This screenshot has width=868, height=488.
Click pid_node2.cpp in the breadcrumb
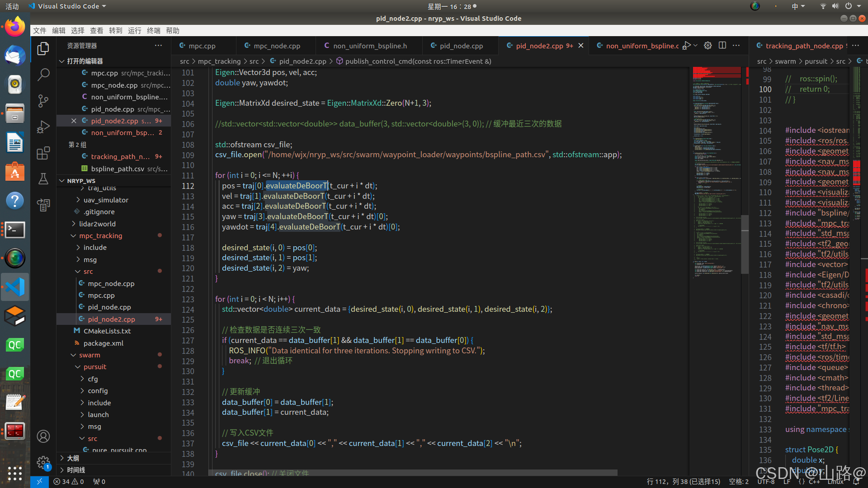[302, 61]
